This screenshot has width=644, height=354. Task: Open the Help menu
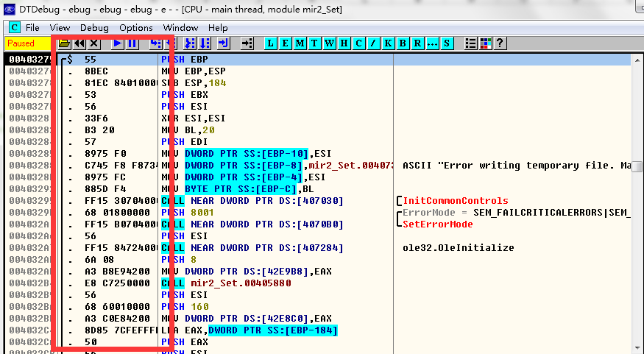click(x=218, y=27)
